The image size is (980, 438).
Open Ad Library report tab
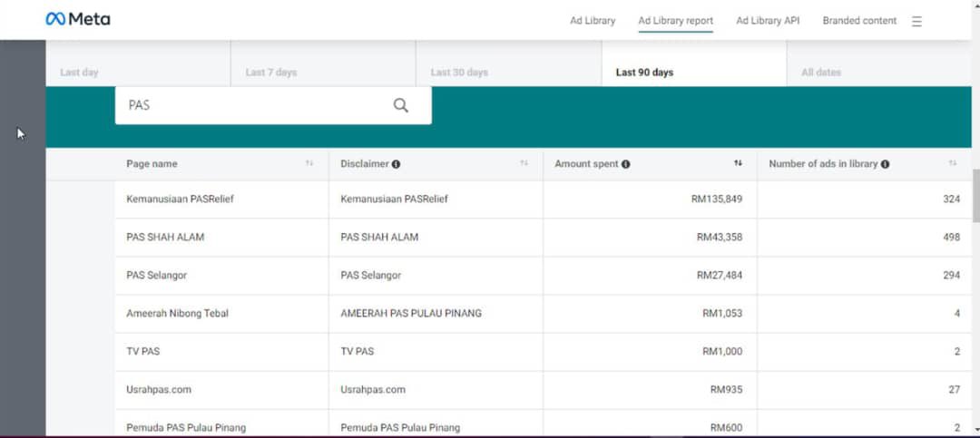click(676, 21)
